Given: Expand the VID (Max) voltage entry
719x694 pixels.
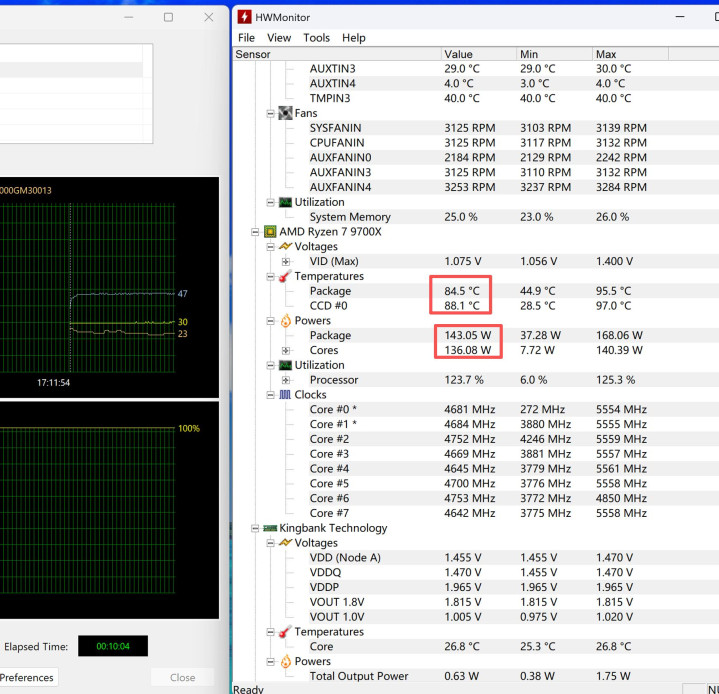Looking at the screenshot, I should [x=286, y=262].
